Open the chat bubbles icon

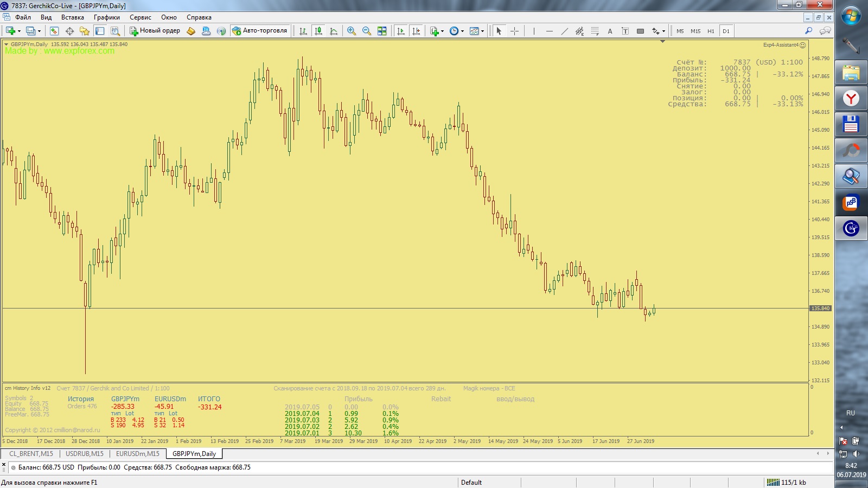pos(825,31)
